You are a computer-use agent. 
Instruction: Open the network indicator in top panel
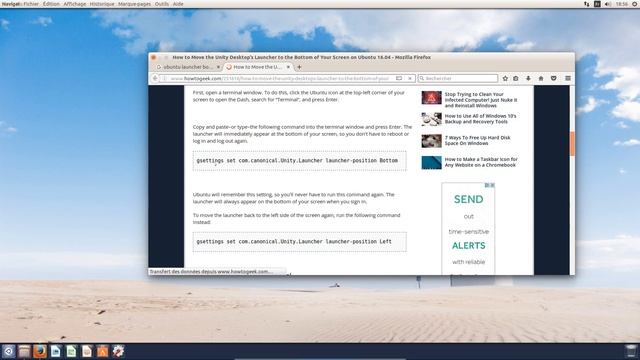coord(587,4)
